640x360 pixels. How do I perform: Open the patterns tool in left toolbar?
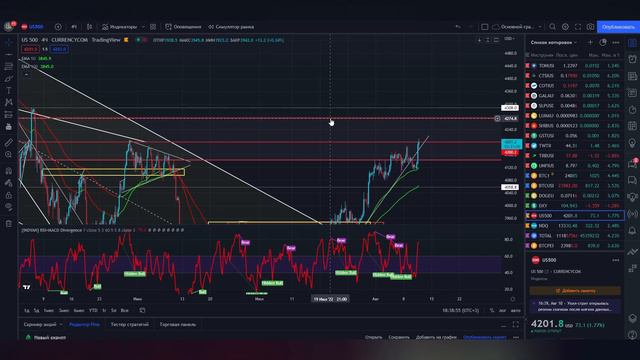click(x=9, y=102)
